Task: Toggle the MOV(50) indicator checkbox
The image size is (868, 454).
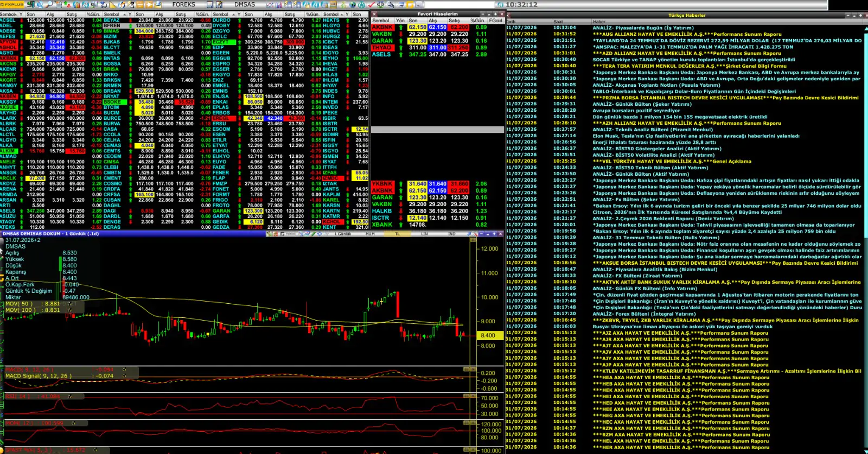Action: (69, 304)
